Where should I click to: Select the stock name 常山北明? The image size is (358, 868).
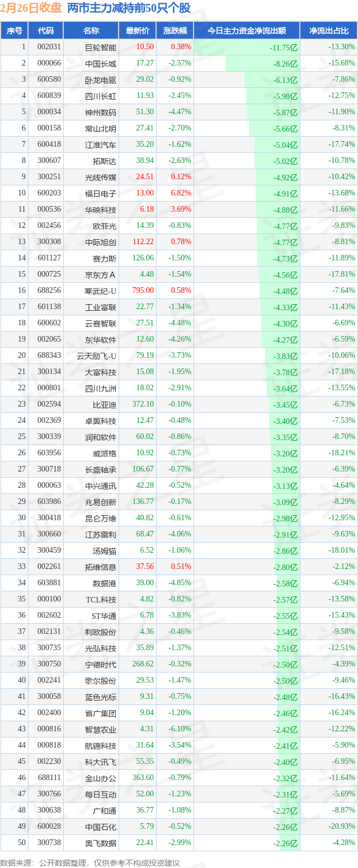coord(101,128)
